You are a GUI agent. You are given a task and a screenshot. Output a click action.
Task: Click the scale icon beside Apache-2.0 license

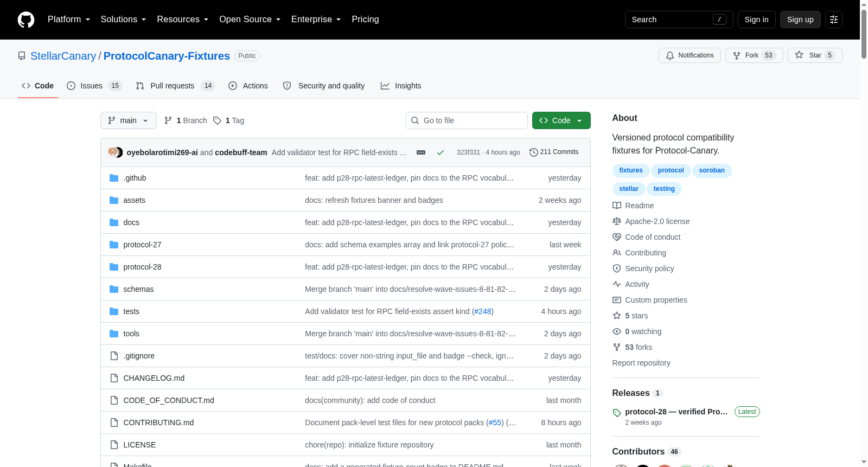(x=617, y=221)
